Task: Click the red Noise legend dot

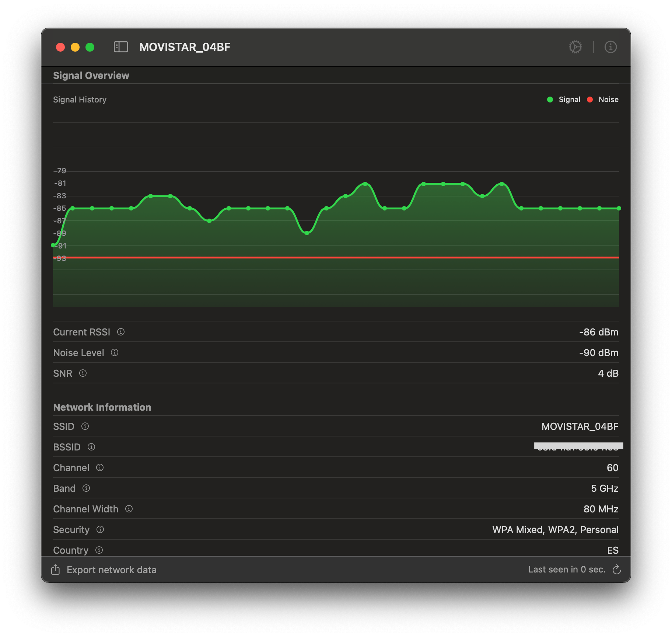Action: (590, 100)
